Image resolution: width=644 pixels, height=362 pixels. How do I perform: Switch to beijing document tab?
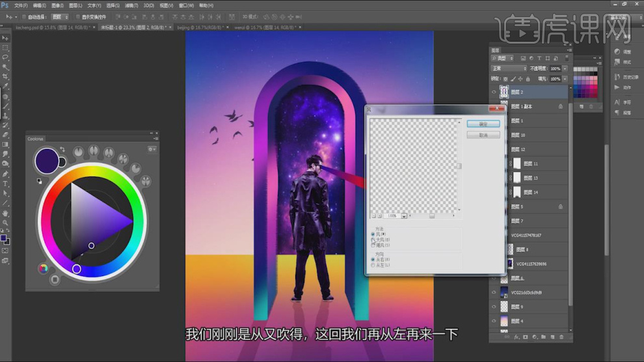click(x=200, y=27)
